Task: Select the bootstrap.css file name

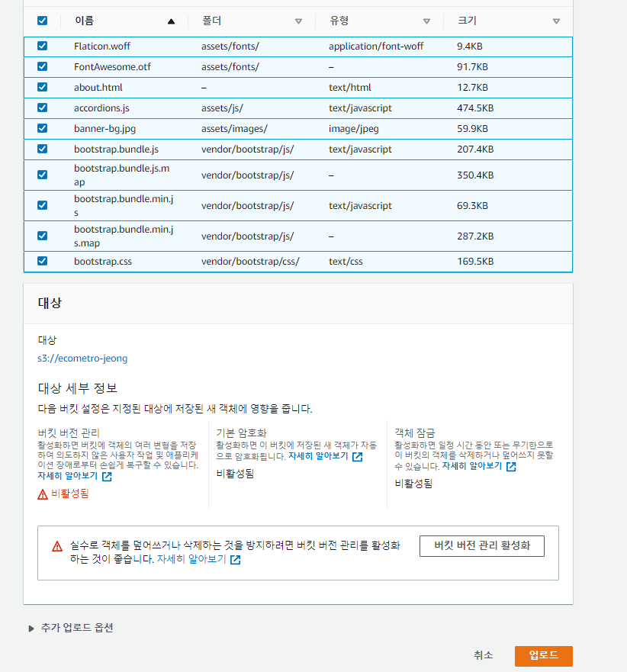Action: pos(103,262)
